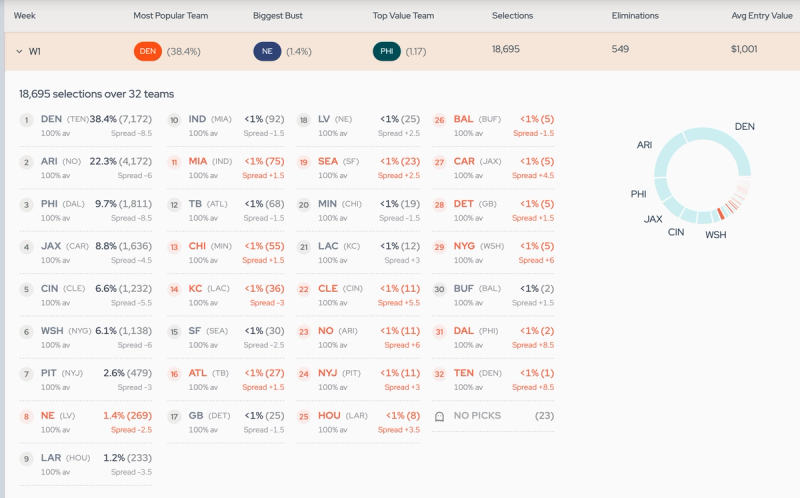Click the orange DEN team badge
This screenshot has width=800, height=498.
147,52
